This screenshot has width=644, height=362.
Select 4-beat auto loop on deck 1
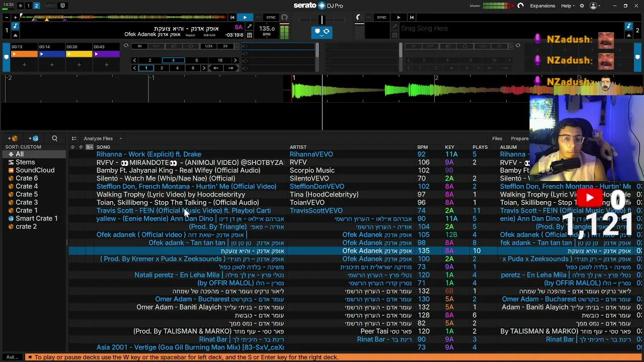[173, 60]
